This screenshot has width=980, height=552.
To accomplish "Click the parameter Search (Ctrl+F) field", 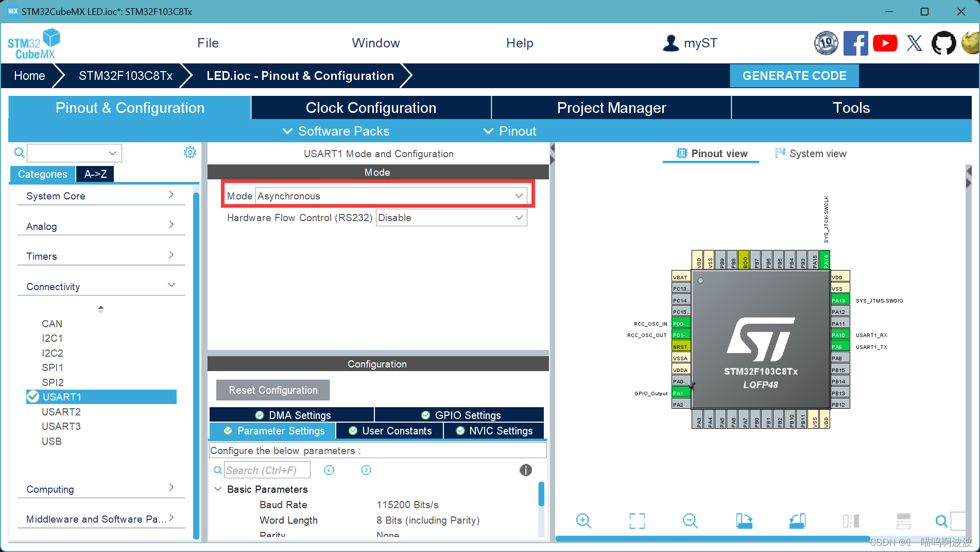I will point(267,470).
